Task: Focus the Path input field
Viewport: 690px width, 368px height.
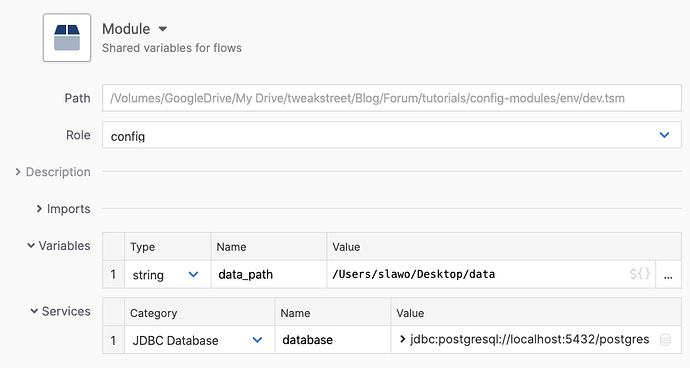Action: pyautogui.click(x=392, y=98)
